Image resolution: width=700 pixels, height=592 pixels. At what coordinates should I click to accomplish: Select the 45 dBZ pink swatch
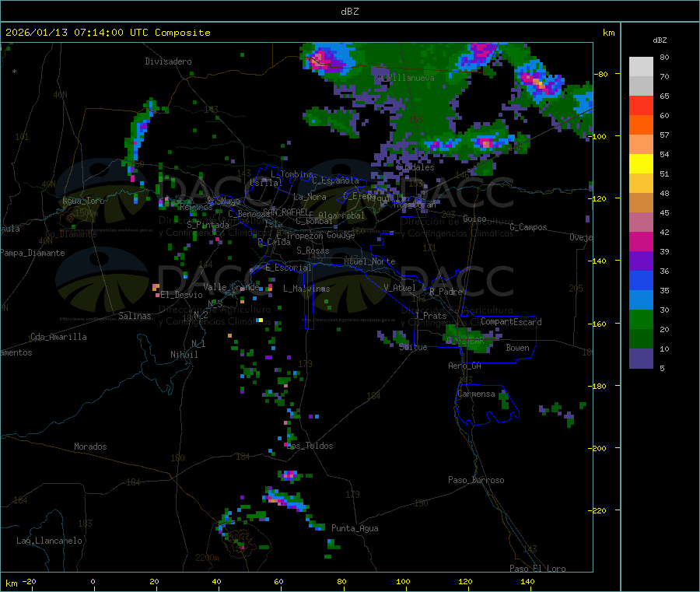pyautogui.click(x=641, y=222)
